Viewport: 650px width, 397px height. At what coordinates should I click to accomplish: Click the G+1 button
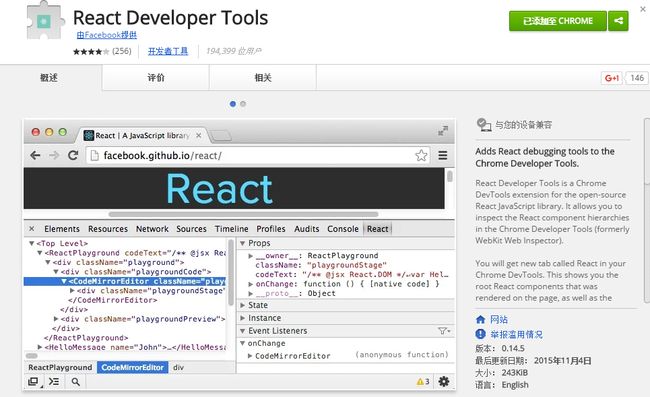[x=611, y=78]
